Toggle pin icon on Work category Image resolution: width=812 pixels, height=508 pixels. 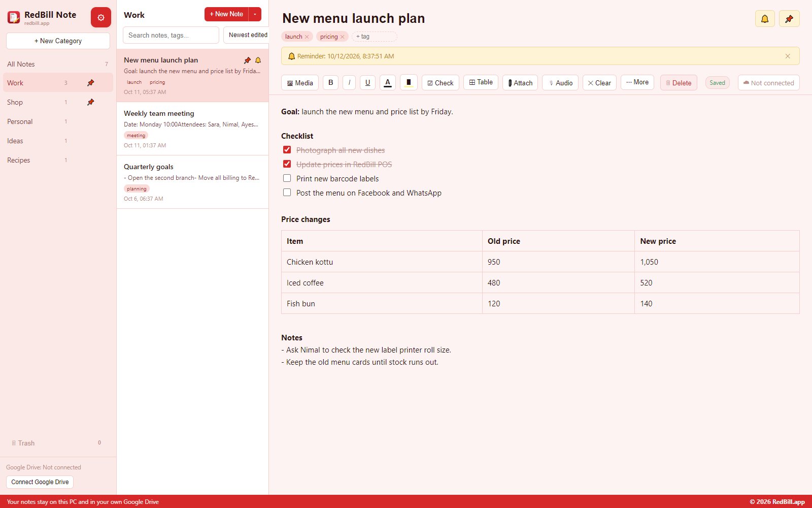point(91,83)
